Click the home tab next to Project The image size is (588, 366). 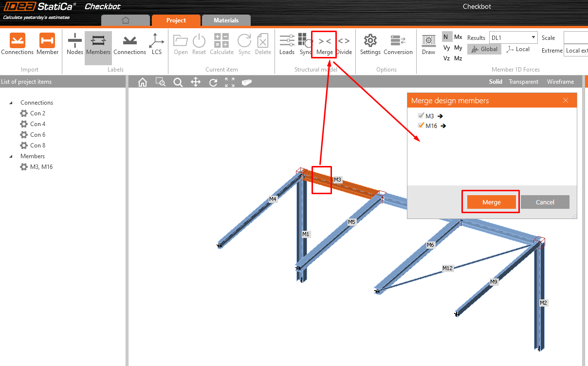coord(125,20)
